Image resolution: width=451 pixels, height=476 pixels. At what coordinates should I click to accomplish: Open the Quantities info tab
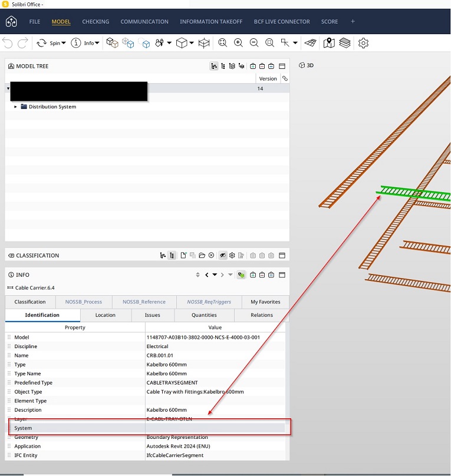[204, 315]
